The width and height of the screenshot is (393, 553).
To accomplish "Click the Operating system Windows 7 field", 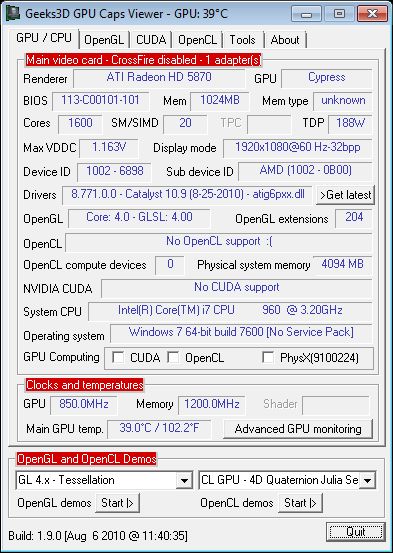I will click(x=241, y=333).
